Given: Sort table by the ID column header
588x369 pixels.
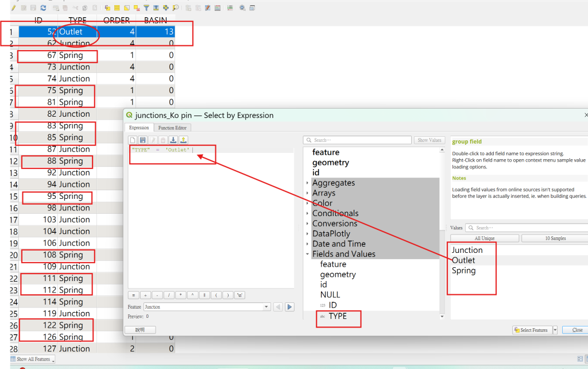Looking at the screenshot, I should tap(38, 20).
